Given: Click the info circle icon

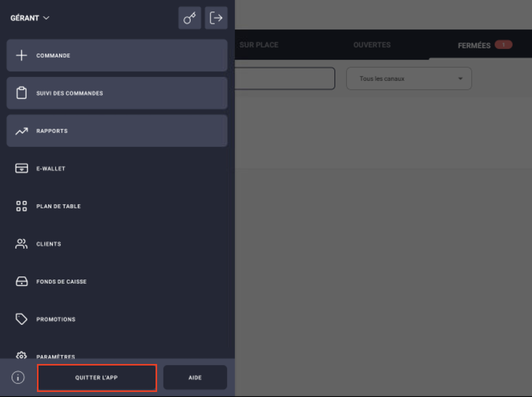Looking at the screenshot, I should click(18, 377).
